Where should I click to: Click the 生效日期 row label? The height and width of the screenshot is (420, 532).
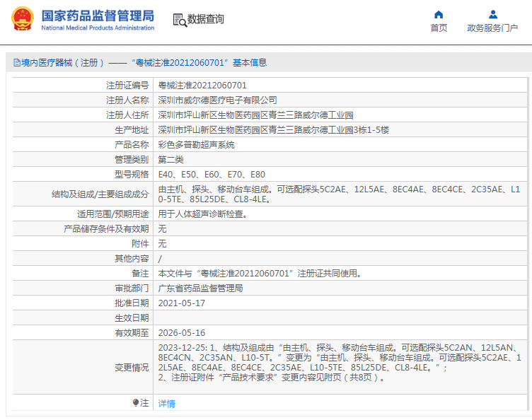pyautogui.click(x=132, y=318)
